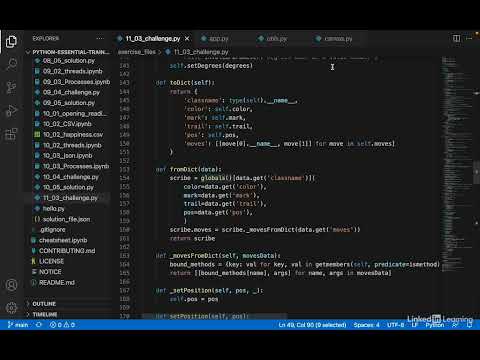
Task: Open LICENSE file in Explorer
Action: coord(51,261)
